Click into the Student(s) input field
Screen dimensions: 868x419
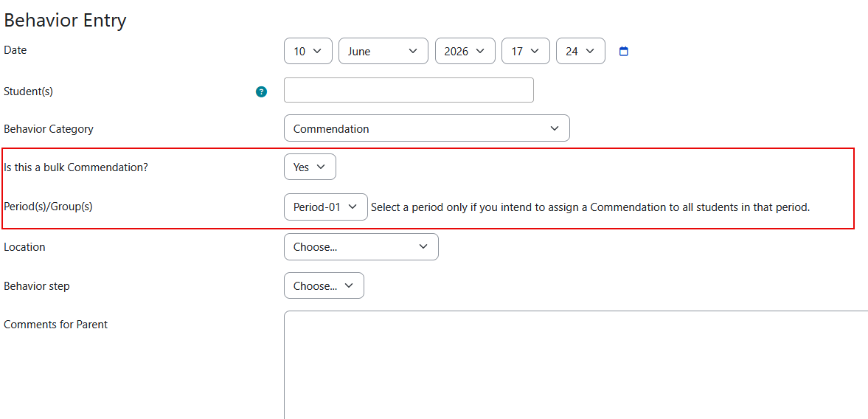point(409,90)
